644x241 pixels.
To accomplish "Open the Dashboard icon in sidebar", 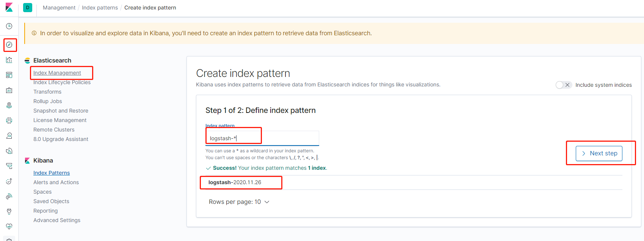I will coord(9,75).
